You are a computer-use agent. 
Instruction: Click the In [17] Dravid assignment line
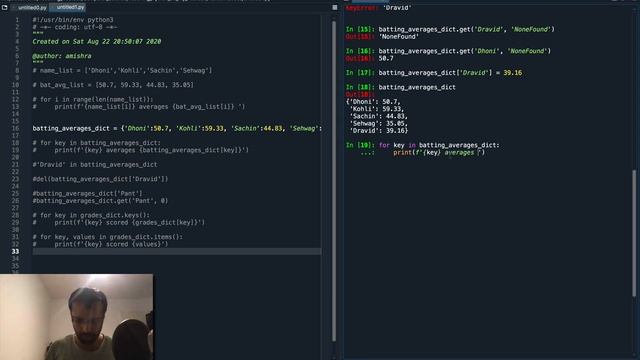click(433, 73)
